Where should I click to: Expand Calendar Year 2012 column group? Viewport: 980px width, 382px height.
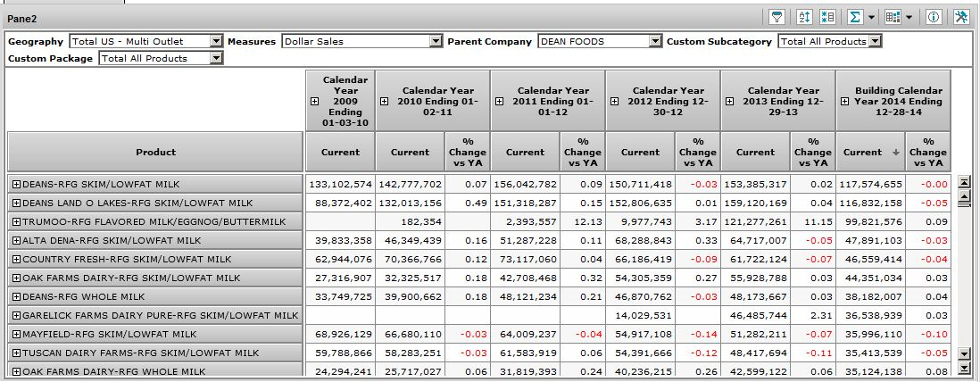(614, 102)
